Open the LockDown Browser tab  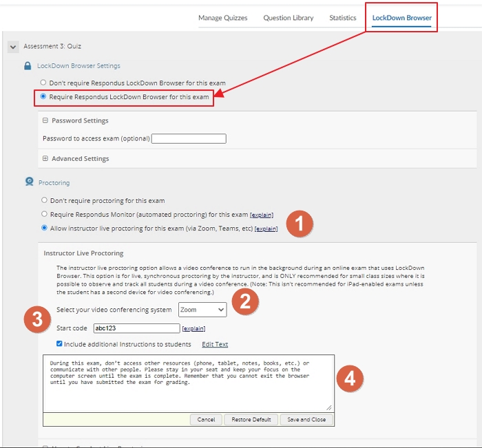point(401,18)
